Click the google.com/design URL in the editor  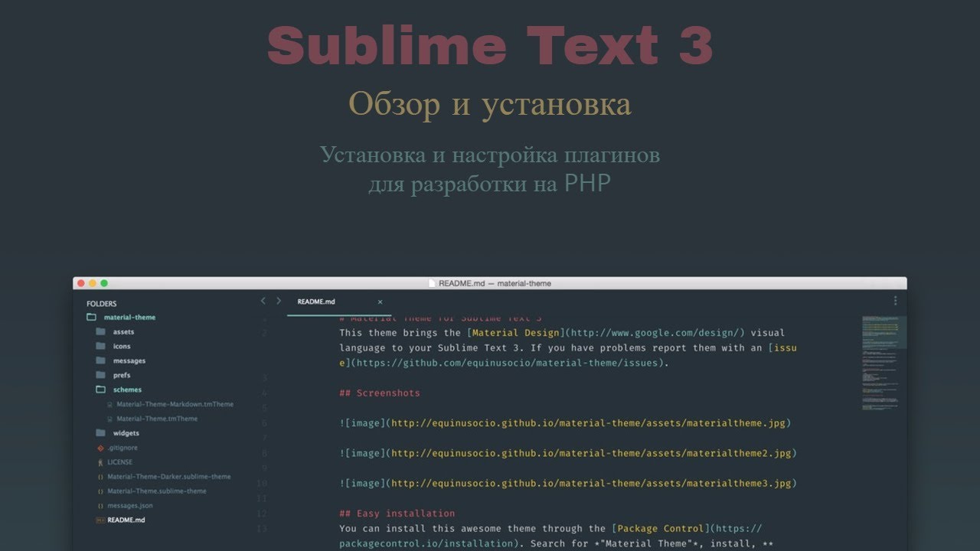655,333
